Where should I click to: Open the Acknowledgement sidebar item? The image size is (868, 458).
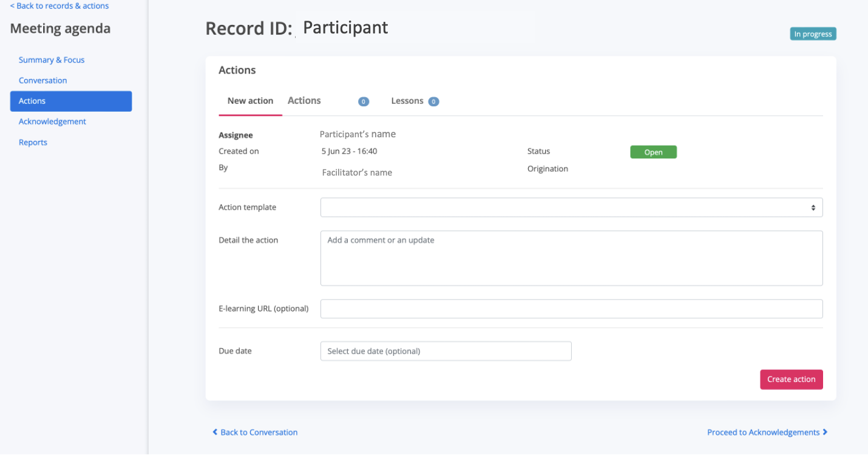click(x=52, y=121)
